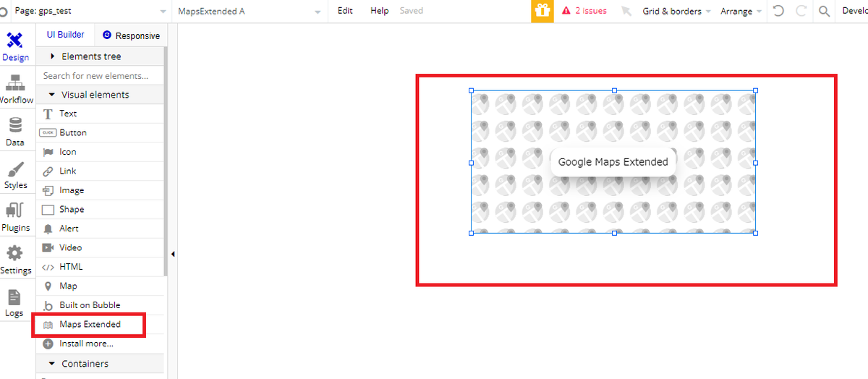Select the Map pin icon
This screenshot has width=868, height=379.
point(48,286)
